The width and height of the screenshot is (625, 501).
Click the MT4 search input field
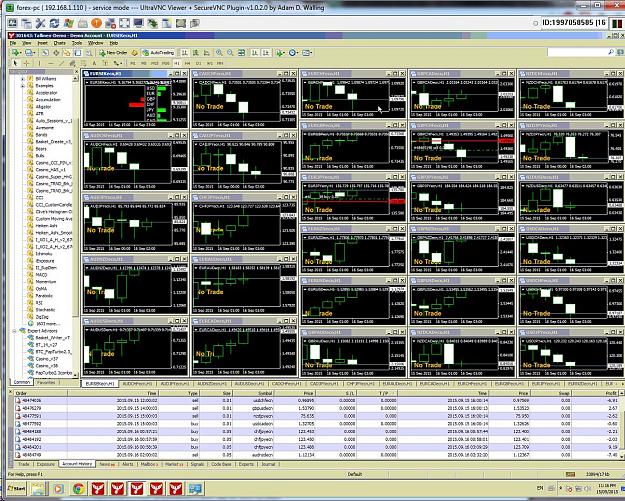[x=580, y=52]
